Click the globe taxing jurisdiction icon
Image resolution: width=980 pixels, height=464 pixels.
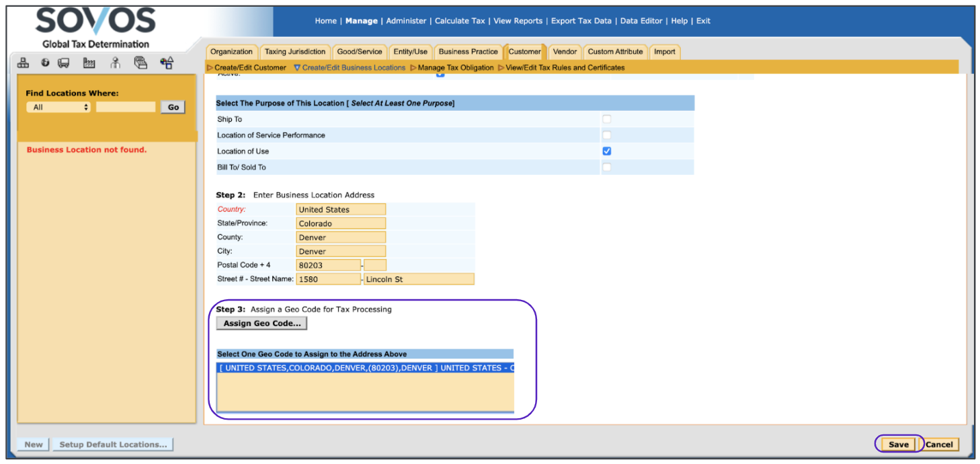45,63
